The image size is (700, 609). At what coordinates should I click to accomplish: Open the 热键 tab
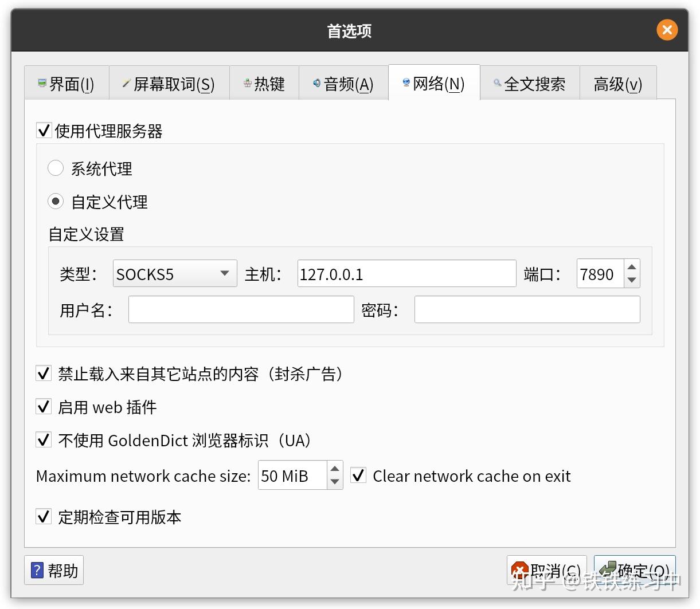pyautogui.click(x=264, y=84)
